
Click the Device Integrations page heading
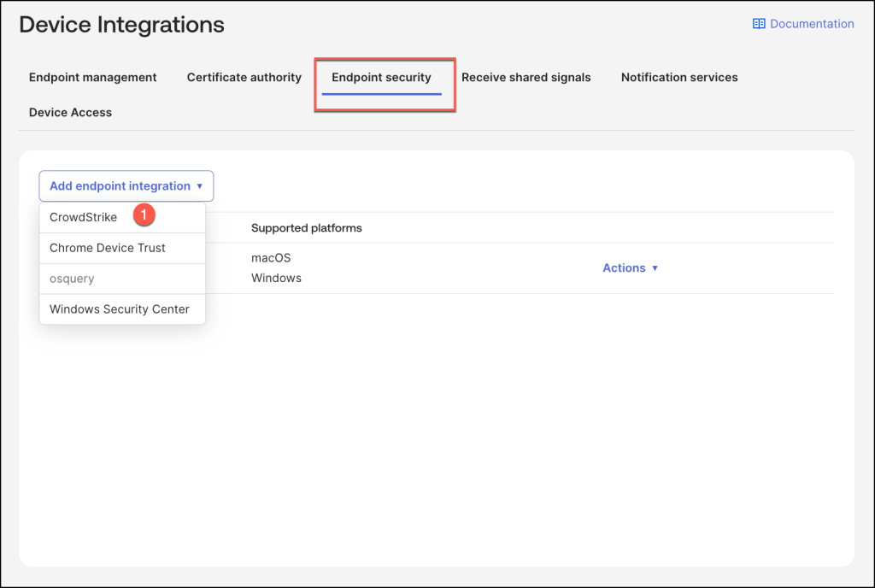coord(121,25)
